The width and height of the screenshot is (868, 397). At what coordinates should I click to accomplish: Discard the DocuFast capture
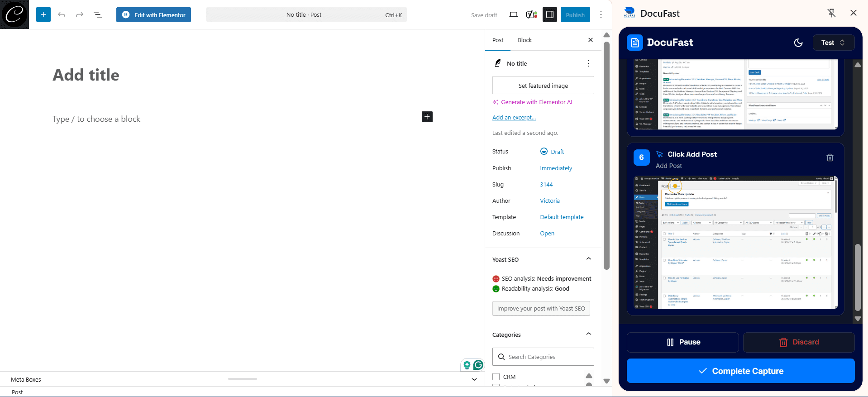pos(799,342)
